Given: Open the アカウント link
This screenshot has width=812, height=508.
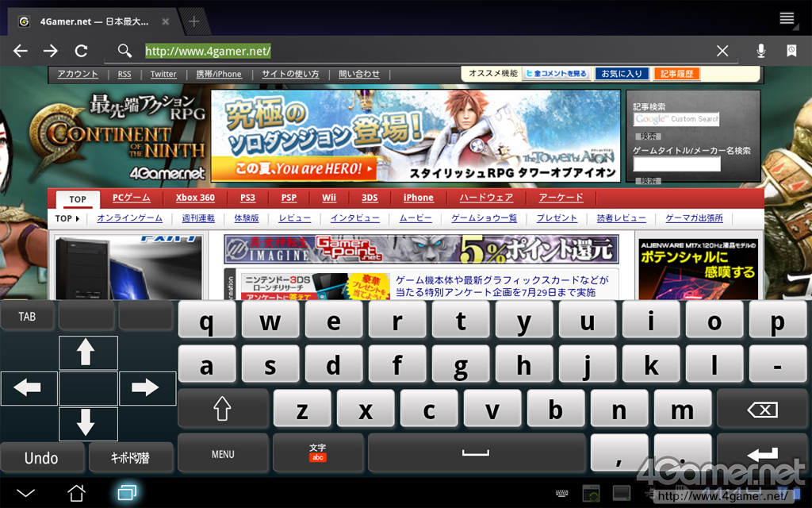Looking at the screenshot, I should pos(78,74).
